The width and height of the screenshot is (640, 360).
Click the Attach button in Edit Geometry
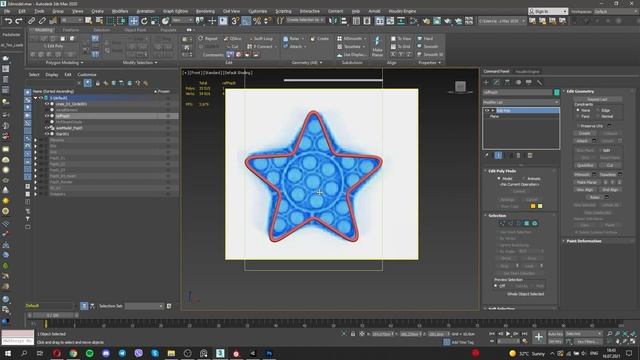click(x=582, y=141)
